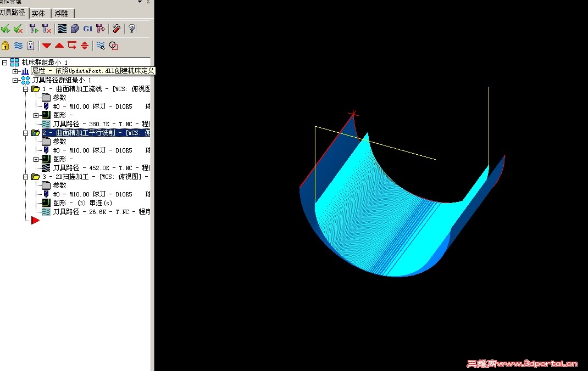Screen dimensions: 588x371
Task: Collapse operation 2 曲面精加工平行铣削
Action: pos(25,132)
